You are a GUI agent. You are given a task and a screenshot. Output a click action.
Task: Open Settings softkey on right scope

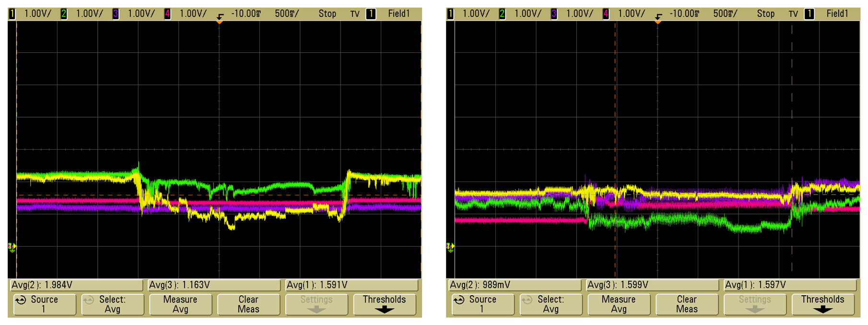(x=755, y=304)
